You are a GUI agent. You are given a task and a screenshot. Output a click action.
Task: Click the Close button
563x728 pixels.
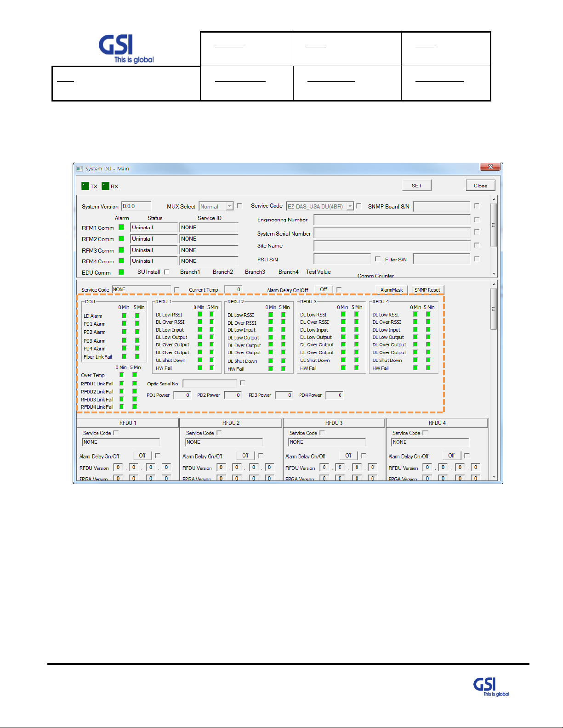click(x=480, y=186)
